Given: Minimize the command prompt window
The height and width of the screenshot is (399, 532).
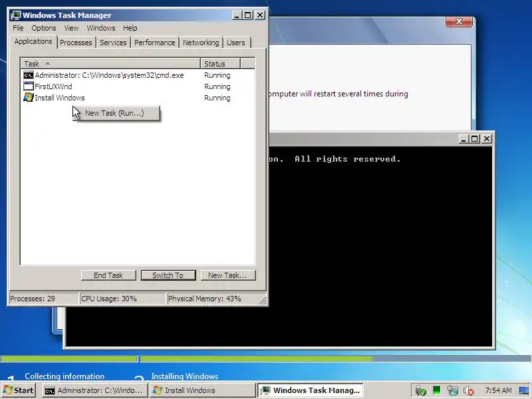Looking at the screenshot, I should click(464, 139).
